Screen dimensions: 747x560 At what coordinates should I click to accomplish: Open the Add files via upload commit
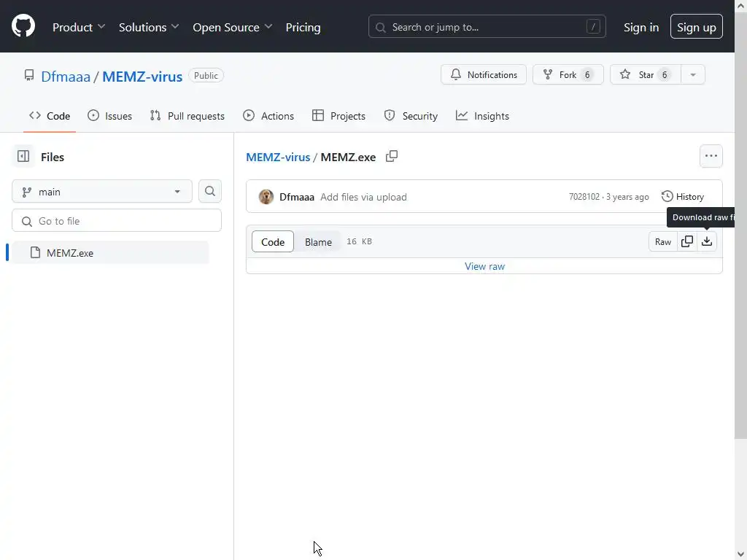[363, 197]
